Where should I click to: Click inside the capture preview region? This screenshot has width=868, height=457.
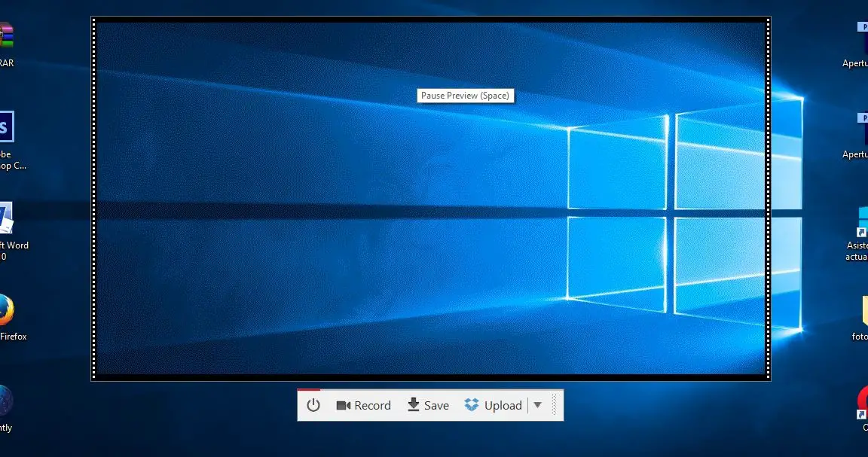tap(431, 199)
